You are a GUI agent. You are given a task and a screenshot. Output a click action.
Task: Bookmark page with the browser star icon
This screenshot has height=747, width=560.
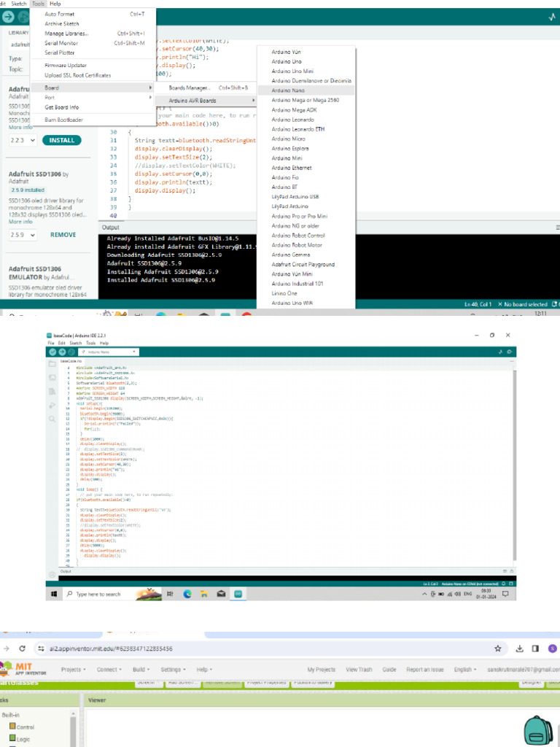497,648
